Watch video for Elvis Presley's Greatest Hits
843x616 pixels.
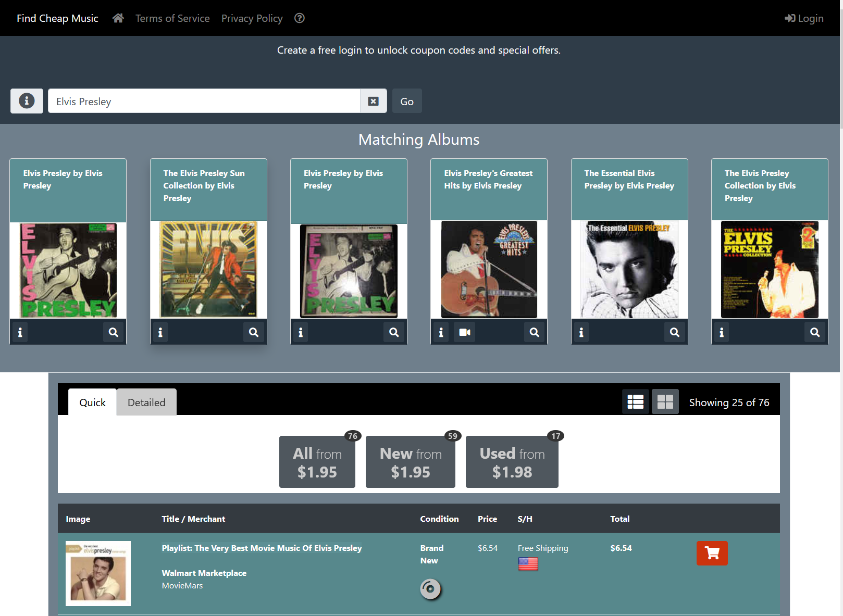pyautogui.click(x=465, y=332)
